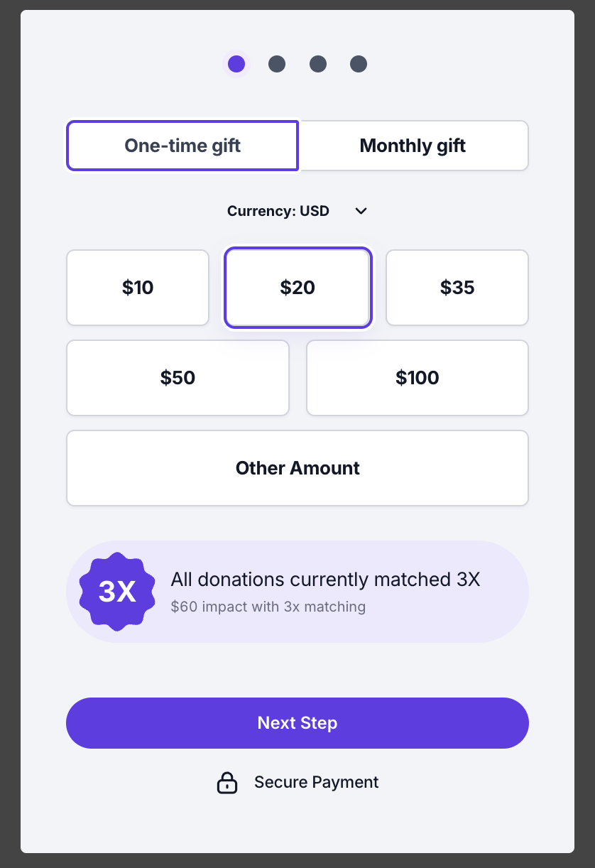
Task: Click the Secure Payment label
Action: click(x=317, y=782)
